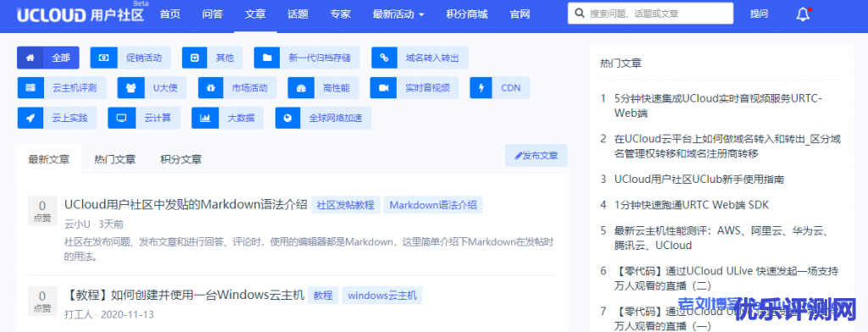Click the lightning icon beside CDN

(x=482, y=87)
